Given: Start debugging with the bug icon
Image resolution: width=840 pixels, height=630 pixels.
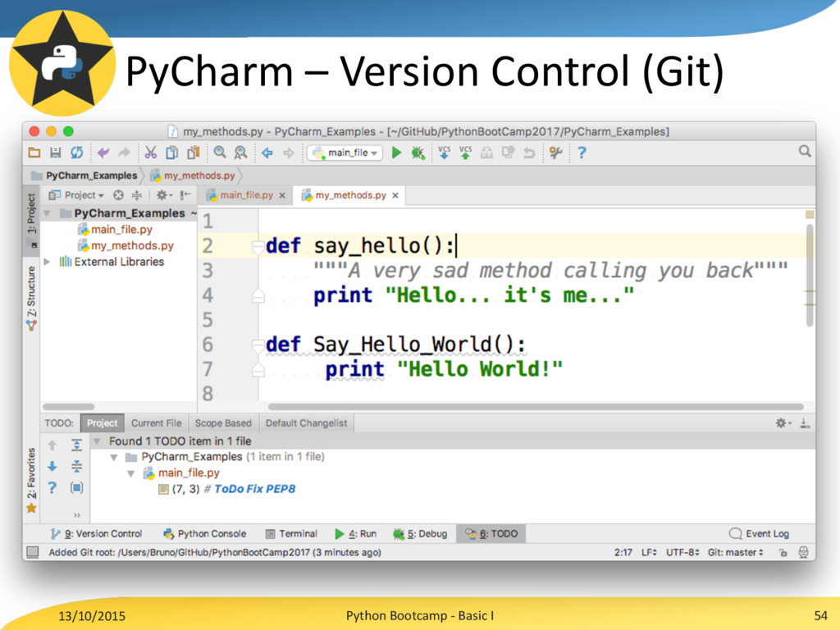Looking at the screenshot, I should point(418,153).
